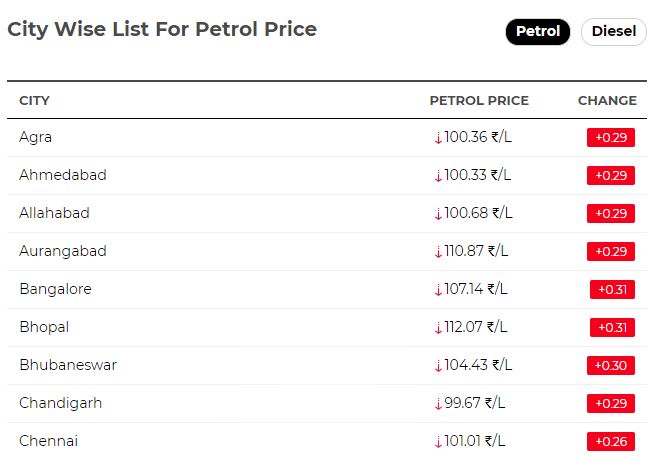Click the arrow icon next to Bhopal price

438,327
